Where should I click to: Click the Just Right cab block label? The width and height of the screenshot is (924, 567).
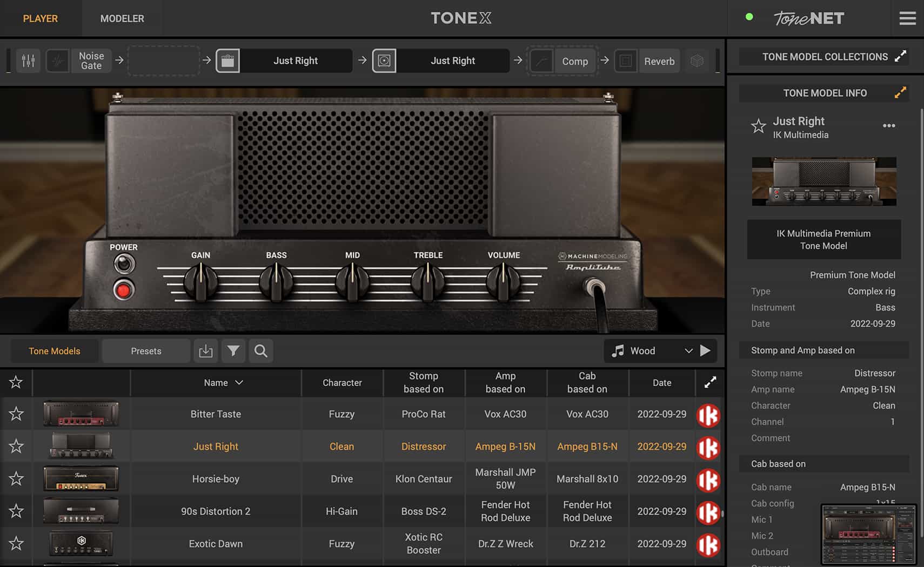[x=453, y=61]
